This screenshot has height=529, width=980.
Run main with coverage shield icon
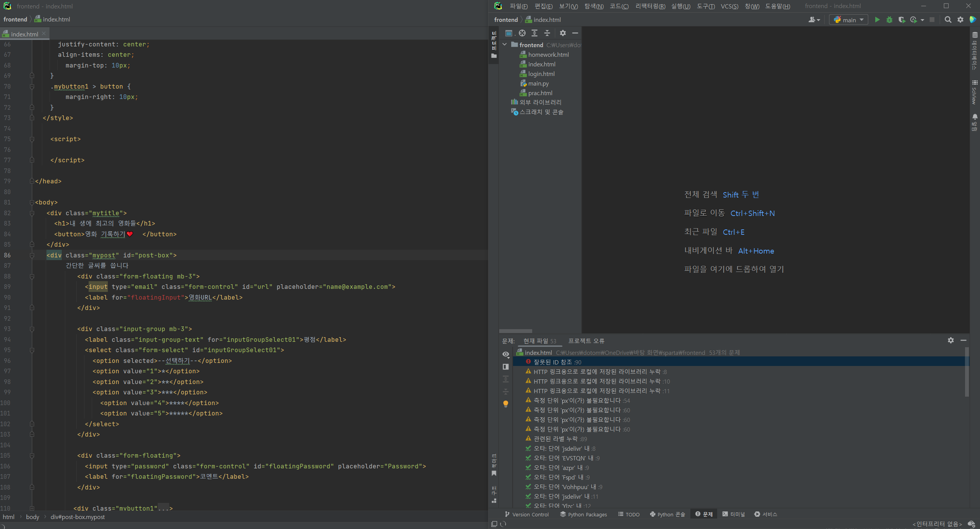[x=901, y=20]
